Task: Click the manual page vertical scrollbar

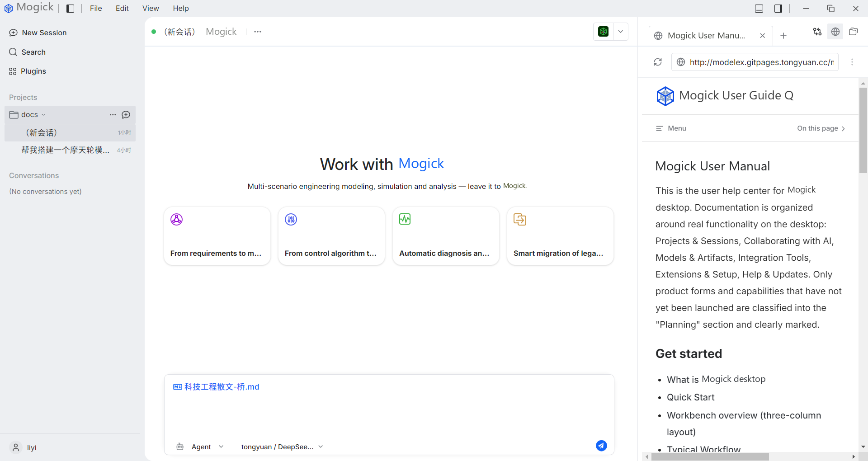Action: point(863,130)
